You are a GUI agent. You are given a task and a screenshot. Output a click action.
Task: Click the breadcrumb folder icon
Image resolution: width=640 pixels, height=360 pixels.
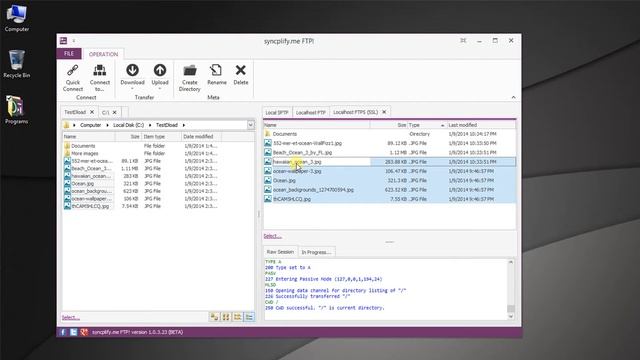tap(67, 125)
